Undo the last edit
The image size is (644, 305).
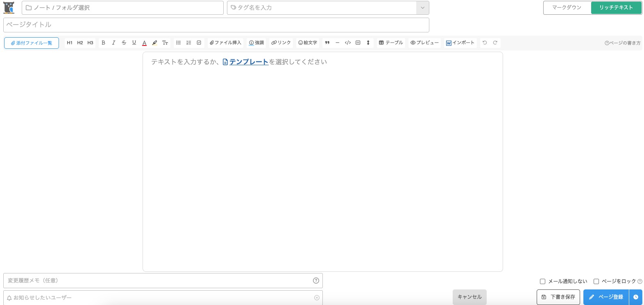tap(485, 43)
